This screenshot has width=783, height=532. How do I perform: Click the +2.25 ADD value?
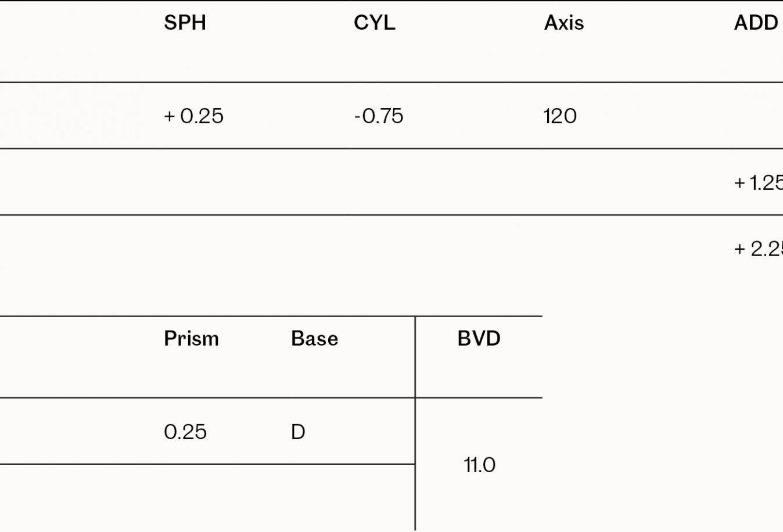pos(759,249)
